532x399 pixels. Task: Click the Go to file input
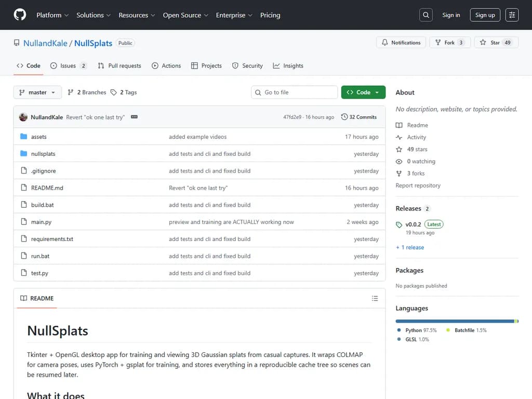click(x=295, y=92)
